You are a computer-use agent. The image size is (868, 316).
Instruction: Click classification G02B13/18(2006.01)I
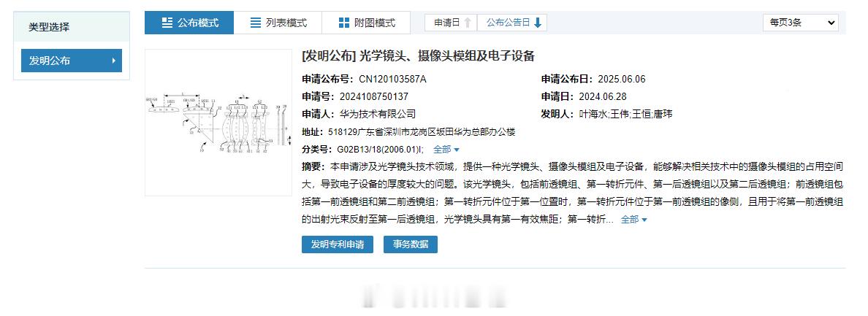click(380, 149)
